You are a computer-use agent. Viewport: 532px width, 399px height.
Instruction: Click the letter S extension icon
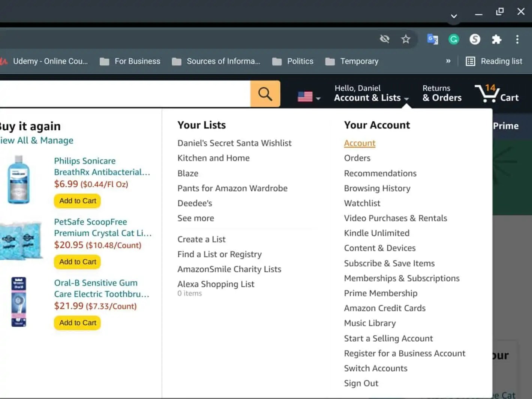point(475,39)
